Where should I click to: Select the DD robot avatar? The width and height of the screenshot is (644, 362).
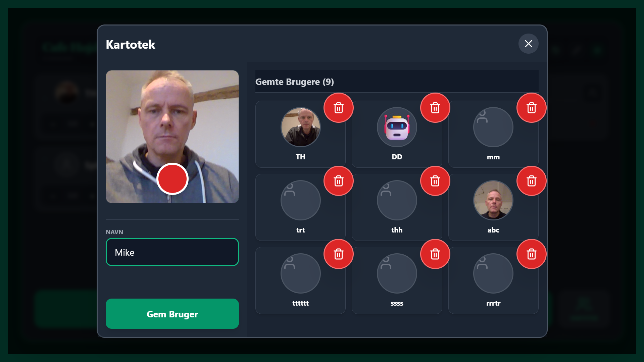click(x=397, y=127)
